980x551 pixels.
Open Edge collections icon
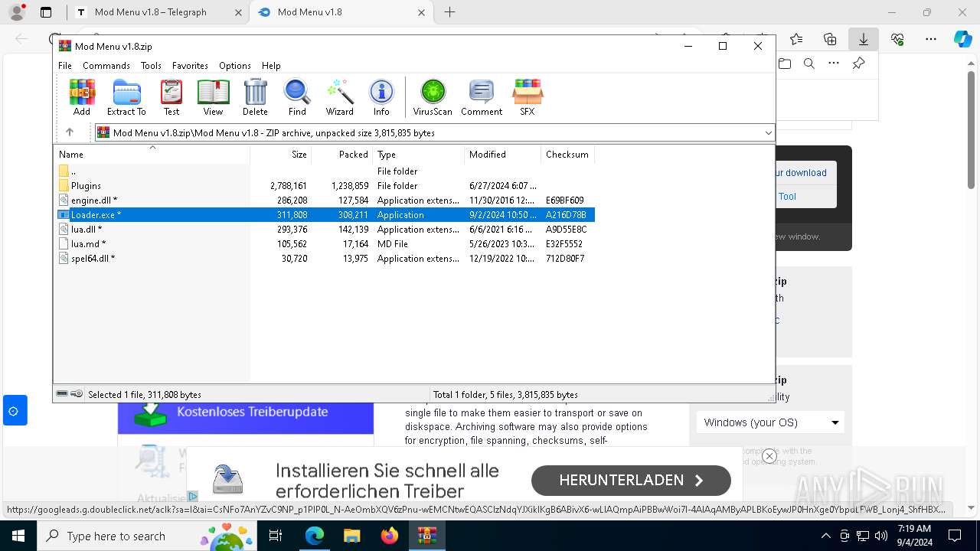830,39
